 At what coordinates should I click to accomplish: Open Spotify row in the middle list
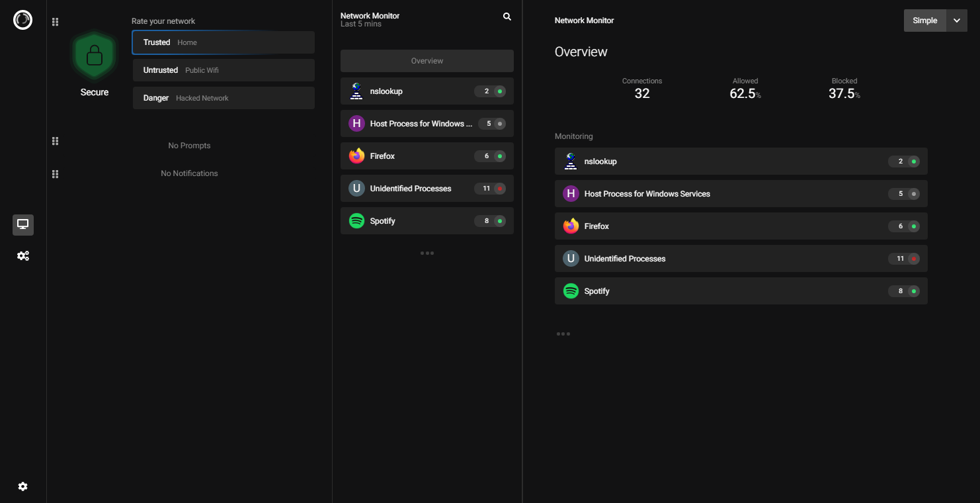tap(427, 221)
